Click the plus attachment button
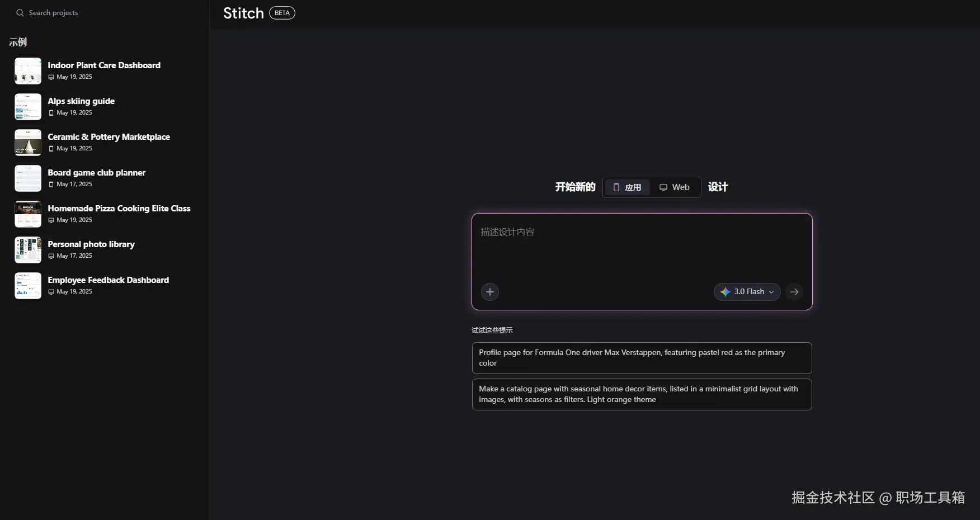980x520 pixels. click(490, 292)
